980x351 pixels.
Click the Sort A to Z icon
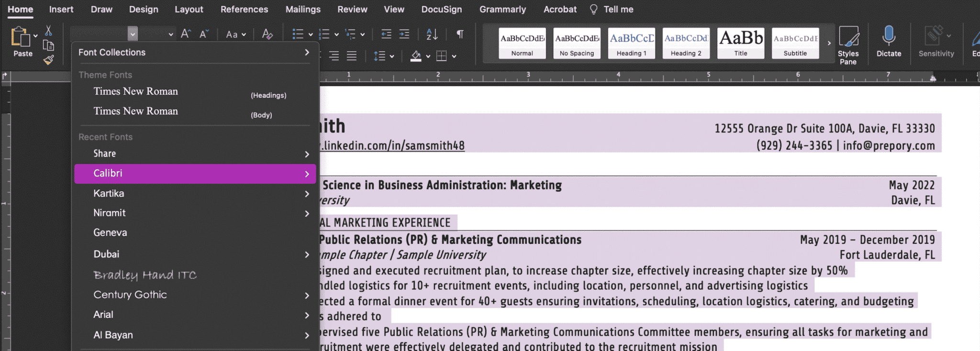coord(432,34)
